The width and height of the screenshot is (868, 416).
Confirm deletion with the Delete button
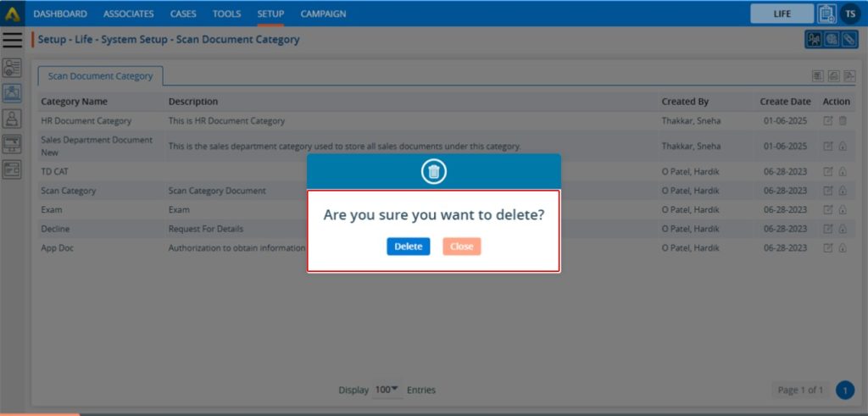pyautogui.click(x=408, y=247)
